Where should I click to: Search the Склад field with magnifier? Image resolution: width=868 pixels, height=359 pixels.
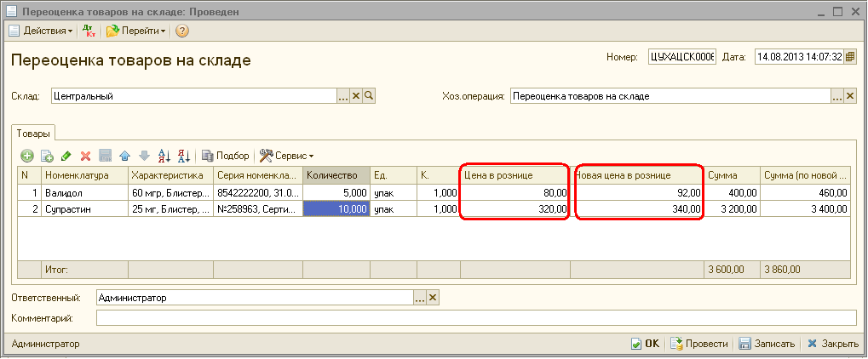click(x=369, y=96)
